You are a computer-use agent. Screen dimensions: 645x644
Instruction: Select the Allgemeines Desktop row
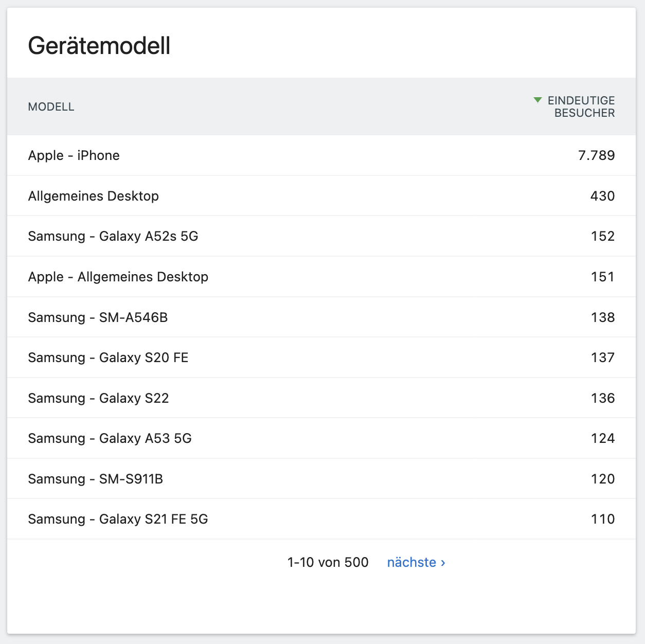pyautogui.click(x=93, y=196)
